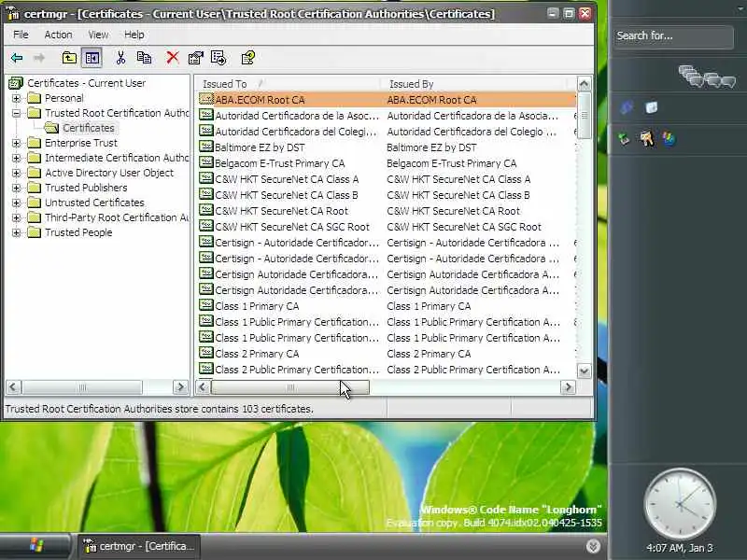
Task: Click the chat bubbles icon in sidebar
Action: 707,77
